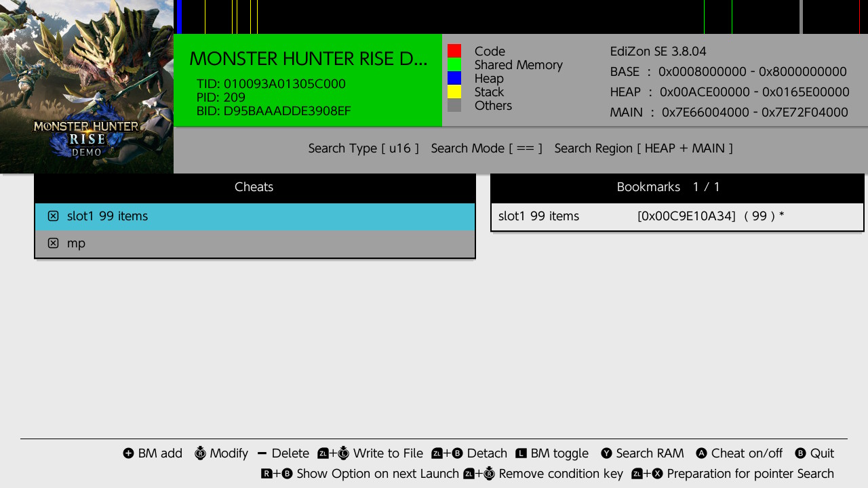
Task: Select the Cheats panel header
Action: pyautogui.click(x=254, y=187)
